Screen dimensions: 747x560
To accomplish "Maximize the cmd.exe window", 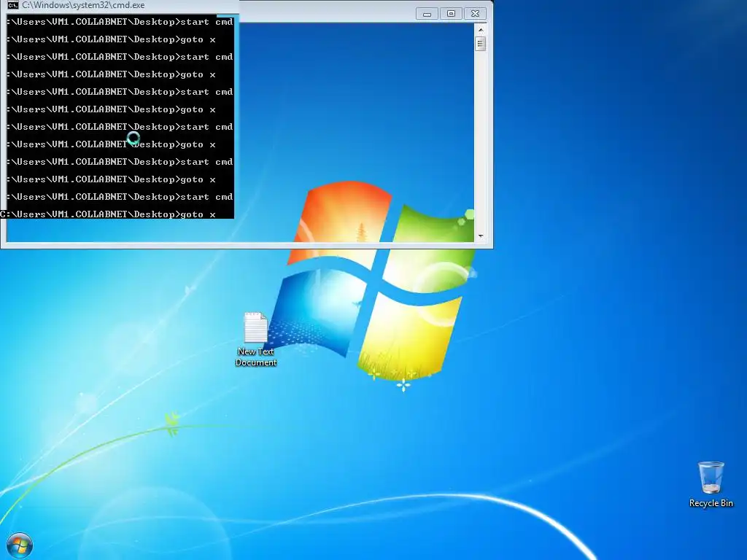I will (451, 14).
